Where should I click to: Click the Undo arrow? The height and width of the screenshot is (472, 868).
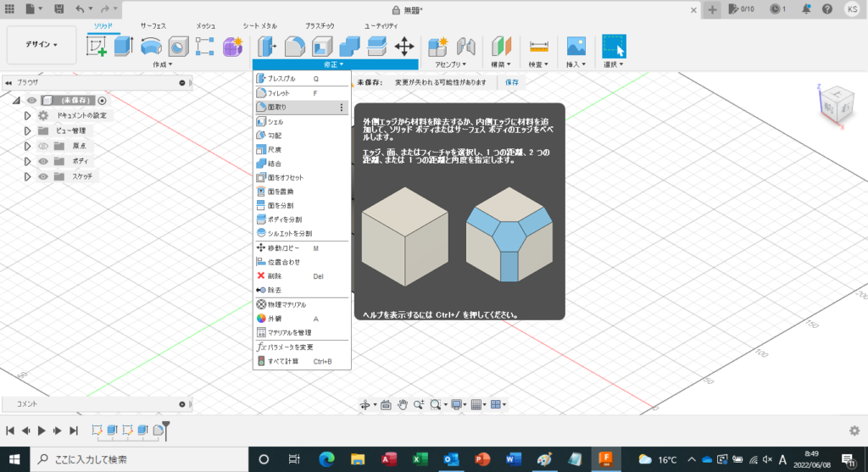click(x=80, y=8)
